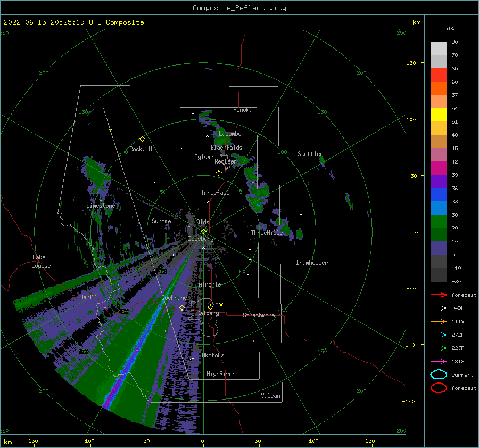
Task: Select the slate blue 0–10 dBZ swatch
Action: coord(439,248)
